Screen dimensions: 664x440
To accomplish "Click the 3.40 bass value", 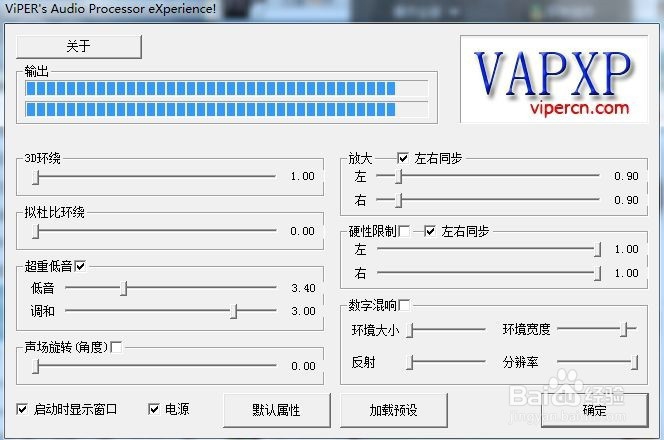I will [x=303, y=288].
